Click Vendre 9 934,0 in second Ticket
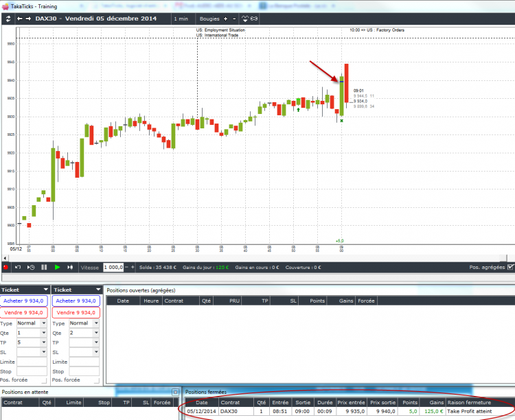 pos(76,313)
